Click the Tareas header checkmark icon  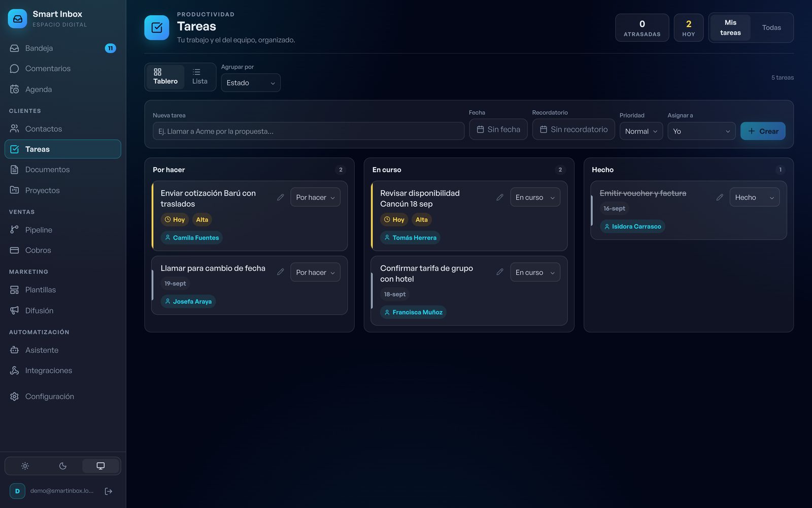157,27
